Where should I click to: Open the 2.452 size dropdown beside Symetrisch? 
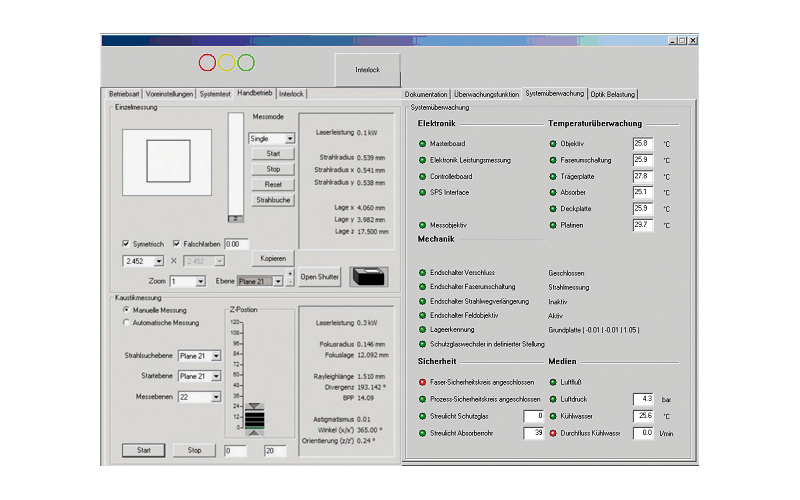[x=143, y=261]
